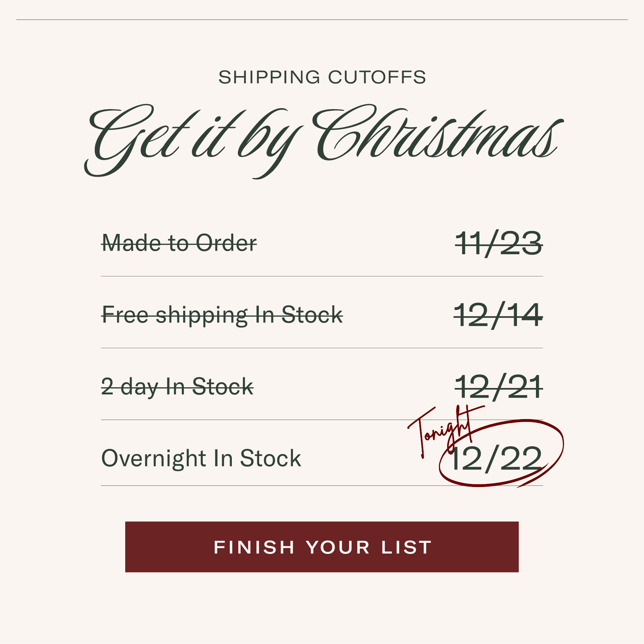Click the SHIPPING CUTOFFS heading
The width and height of the screenshot is (644, 644).
pos(322,77)
